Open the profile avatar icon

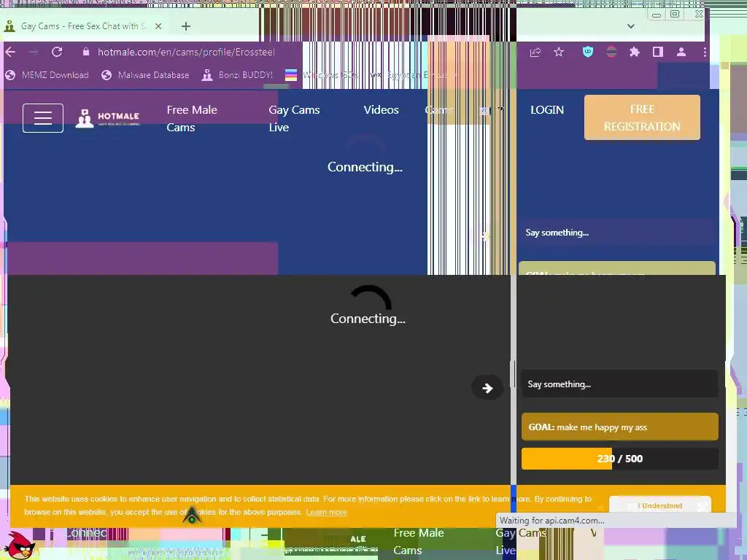(x=681, y=52)
